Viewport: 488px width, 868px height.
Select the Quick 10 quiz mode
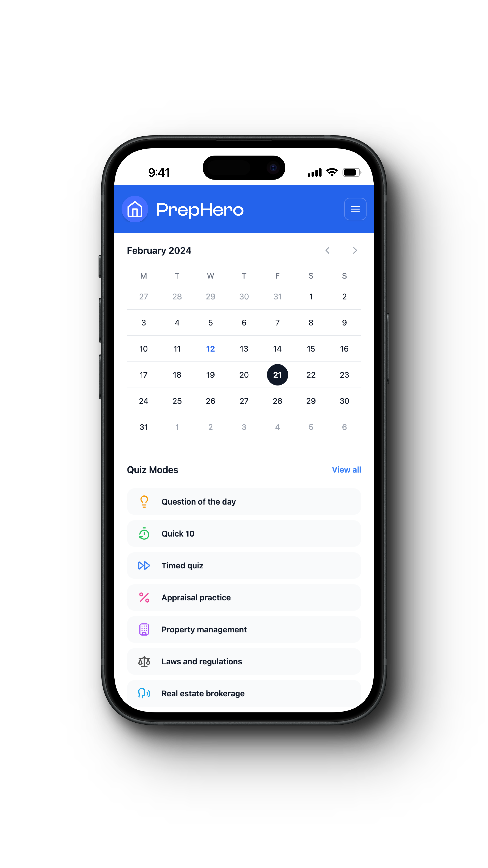(244, 534)
